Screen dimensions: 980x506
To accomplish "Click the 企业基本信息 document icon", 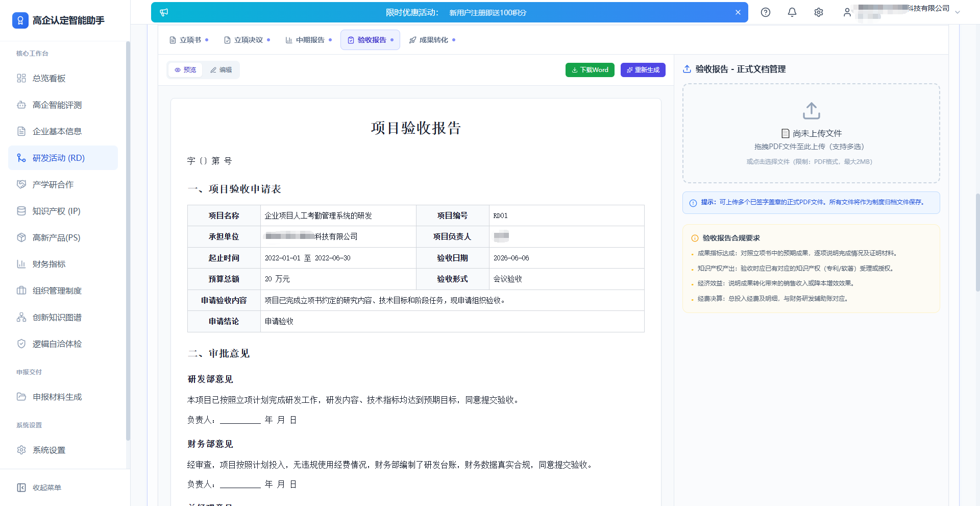I will point(21,131).
